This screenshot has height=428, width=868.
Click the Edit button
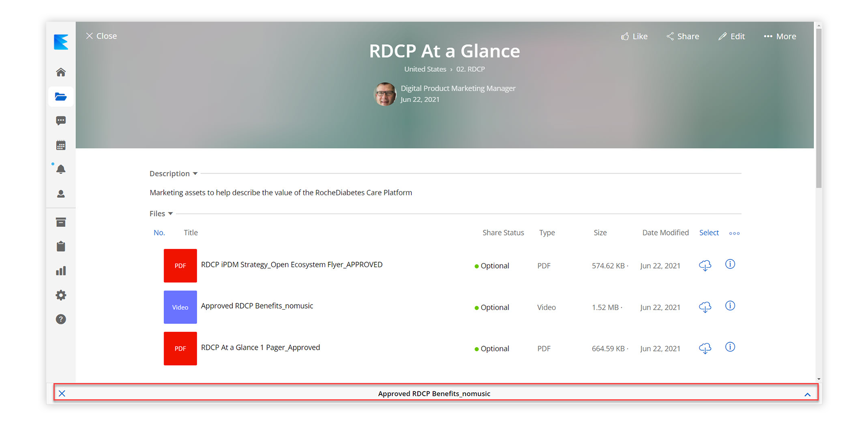pos(731,36)
